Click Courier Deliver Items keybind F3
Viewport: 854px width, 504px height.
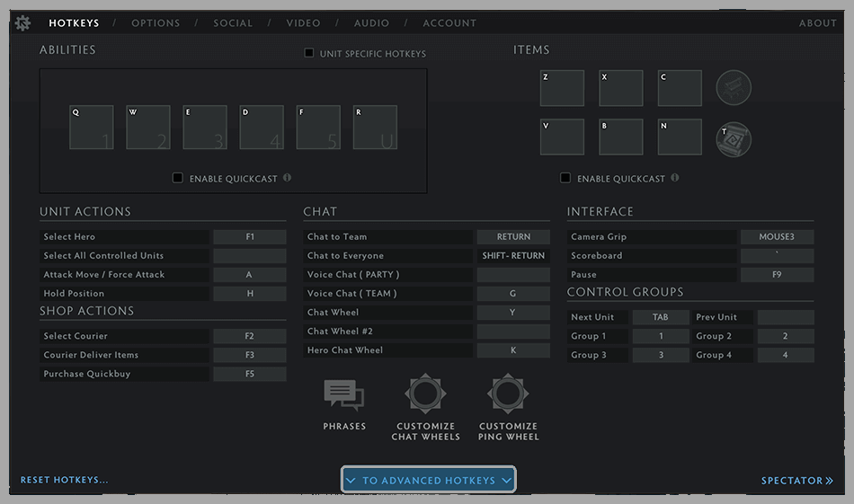tap(250, 355)
